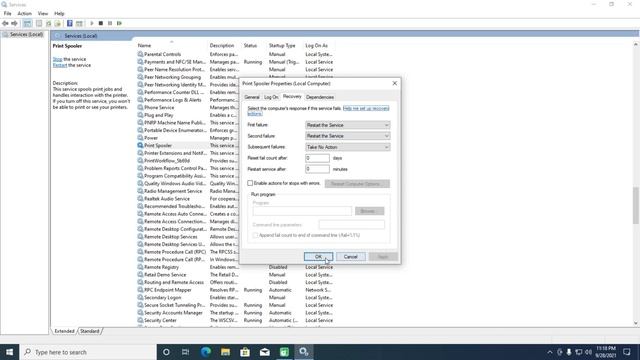Open the View menu
Viewport: 640px width, 360px height.
42,13
